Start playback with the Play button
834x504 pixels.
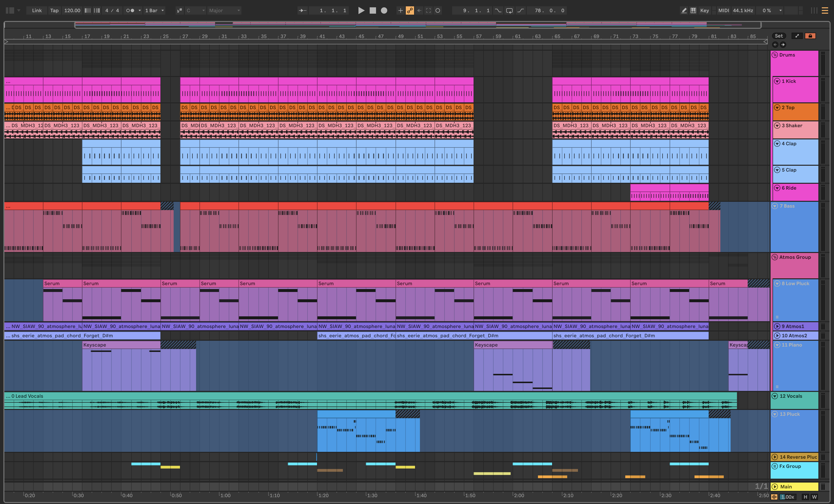[361, 10]
